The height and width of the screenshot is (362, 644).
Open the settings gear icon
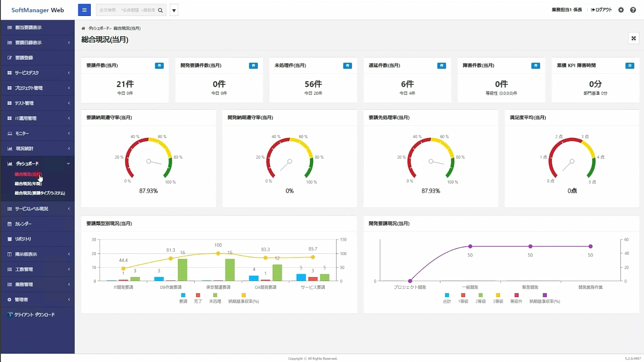click(x=621, y=10)
